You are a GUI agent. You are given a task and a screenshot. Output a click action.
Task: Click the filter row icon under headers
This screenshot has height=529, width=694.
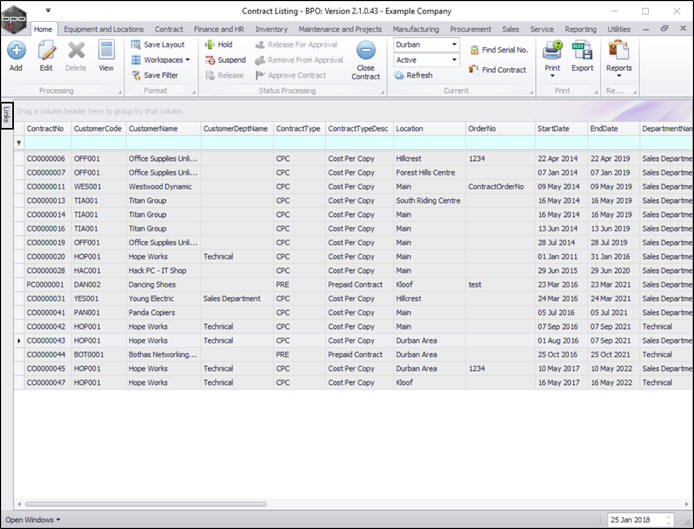[19, 143]
